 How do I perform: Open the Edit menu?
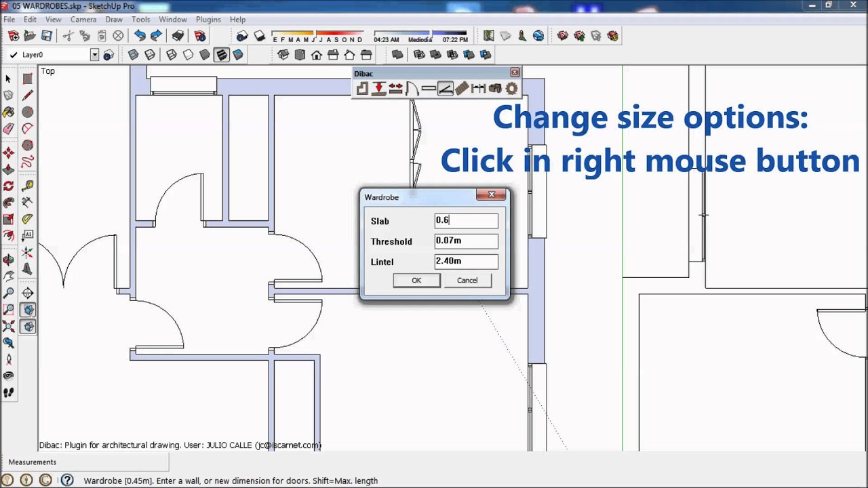point(30,20)
